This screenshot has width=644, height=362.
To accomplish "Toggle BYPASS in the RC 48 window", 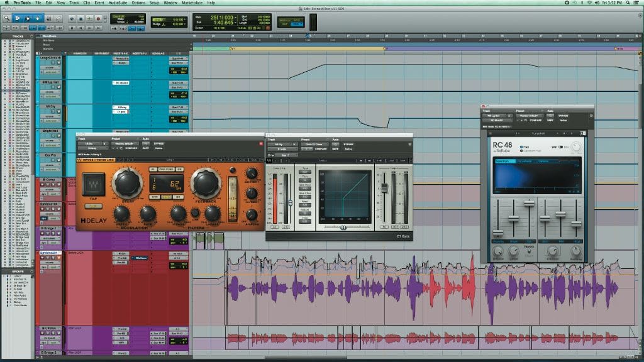I will tap(563, 116).
